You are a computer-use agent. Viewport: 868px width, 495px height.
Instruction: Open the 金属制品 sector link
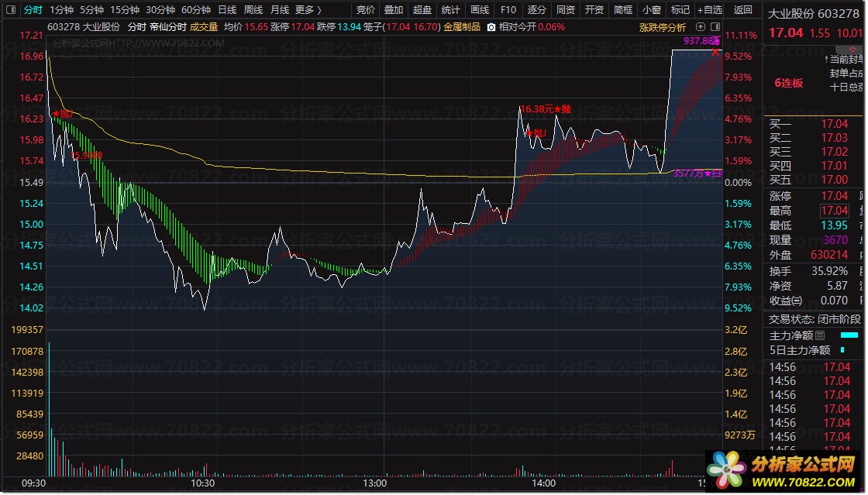click(462, 26)
